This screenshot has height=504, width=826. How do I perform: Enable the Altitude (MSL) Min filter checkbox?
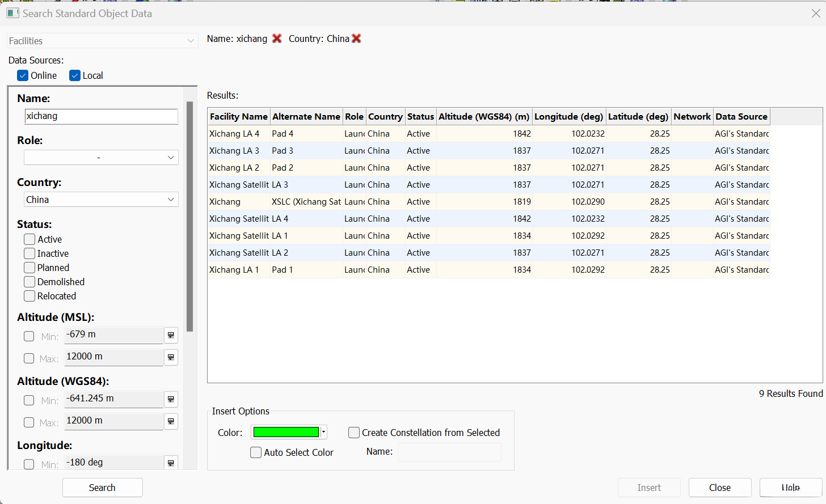pos(29,336)
